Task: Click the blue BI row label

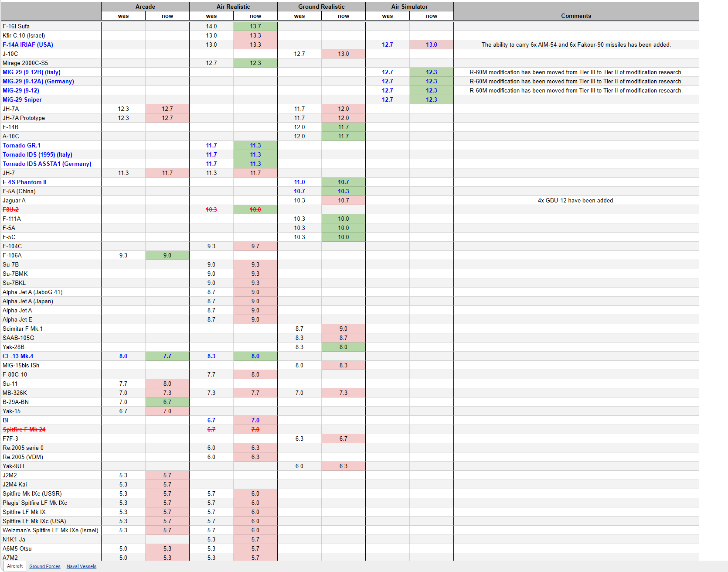Action: coord(6,420)
